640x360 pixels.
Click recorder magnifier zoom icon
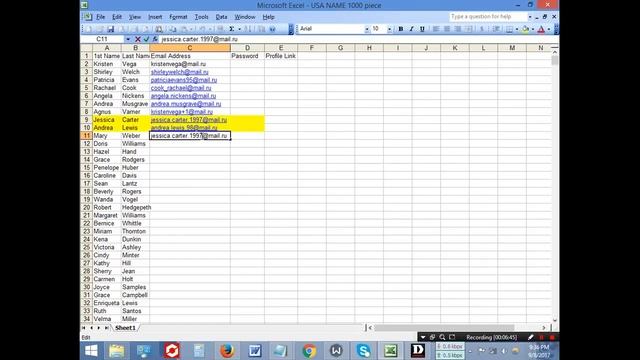(442, 337)
